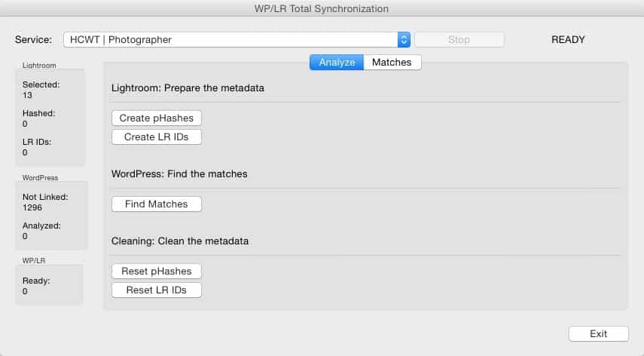Click the WP/LR Total Synchronization window title
The height and width of the screenshot is (356, 644).
[321, 8]
